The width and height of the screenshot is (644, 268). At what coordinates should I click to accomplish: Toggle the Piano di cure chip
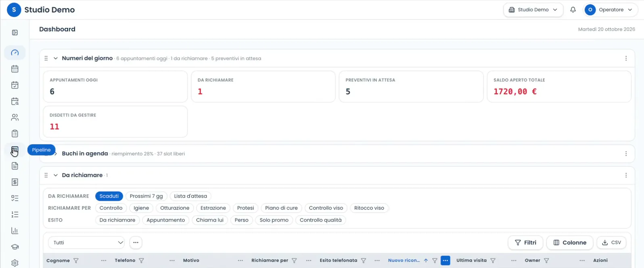tap(281, 208)
